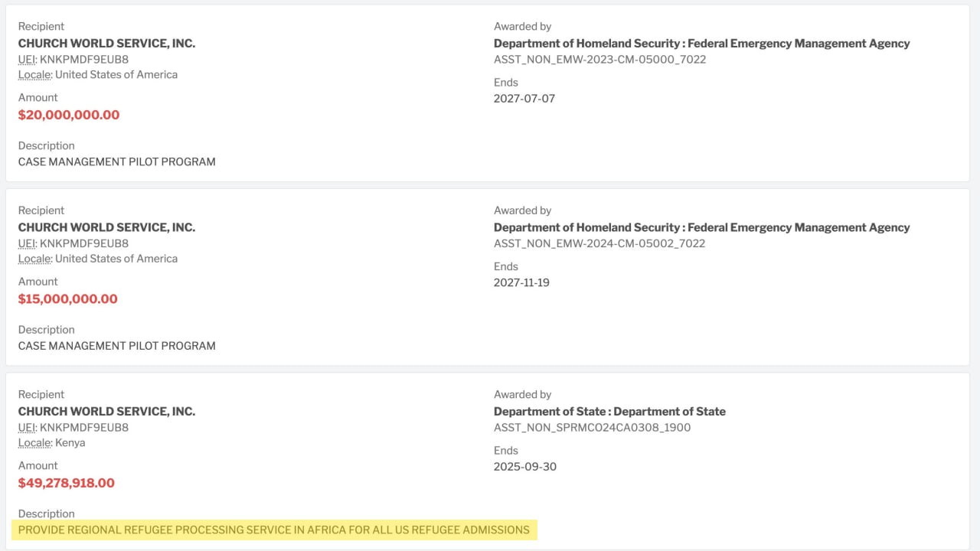Click the first card's Department of Homeland Security FEMA agency

701,44
